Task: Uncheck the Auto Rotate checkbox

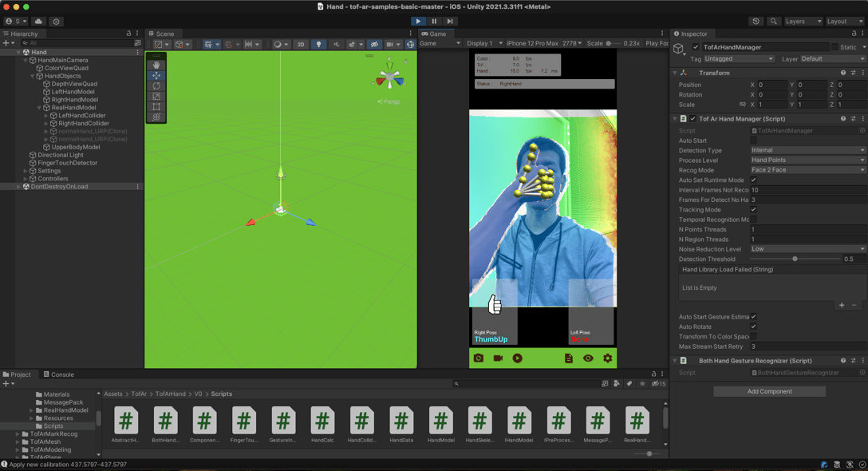Action: pyautogui.click(x=753, y=327)
